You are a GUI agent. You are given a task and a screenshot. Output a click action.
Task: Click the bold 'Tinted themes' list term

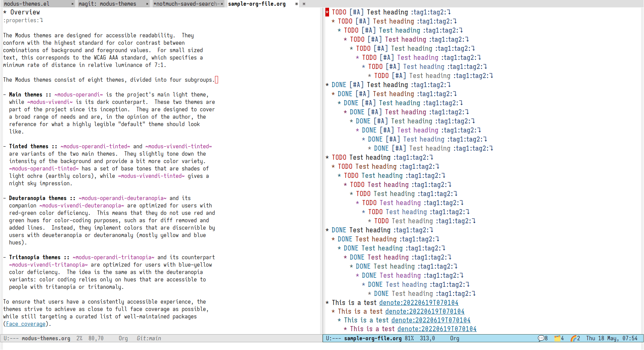tap(29, 146)
